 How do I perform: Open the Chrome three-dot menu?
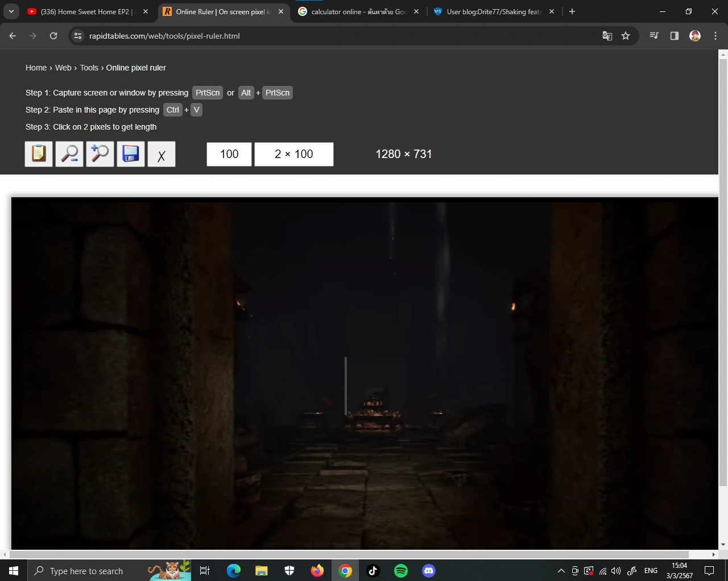pos(715,36)
